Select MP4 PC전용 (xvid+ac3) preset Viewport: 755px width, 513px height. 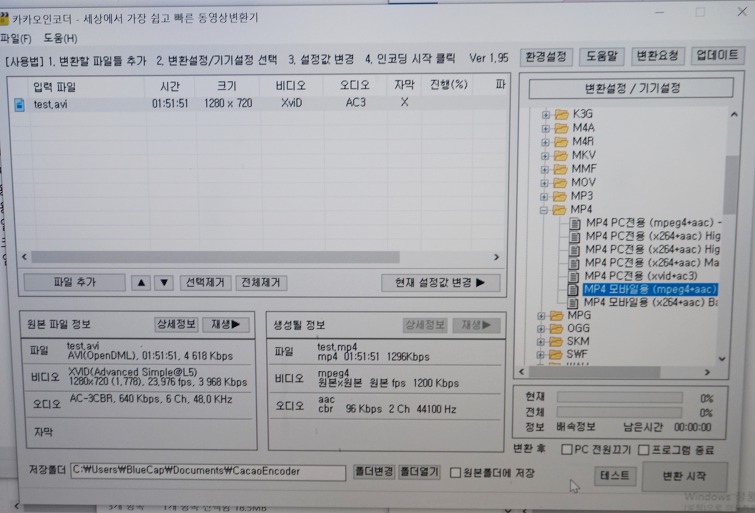640,276
